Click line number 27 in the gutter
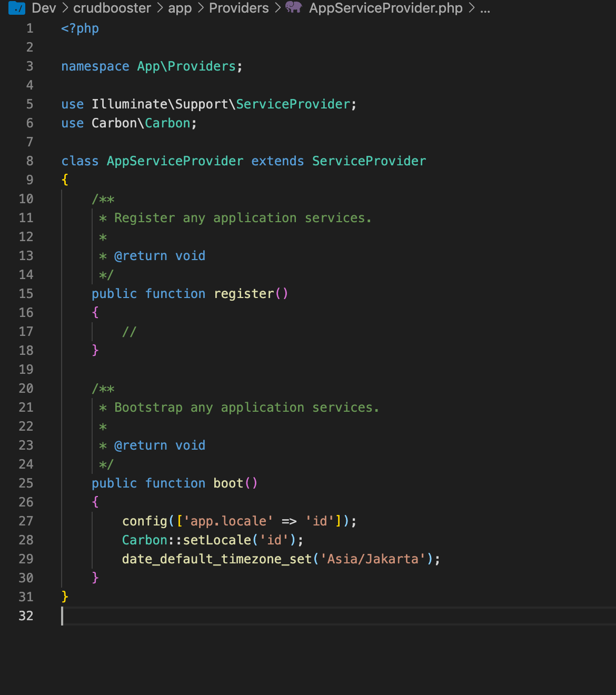This screenshot has height=695, width=616. click(25, 521)
